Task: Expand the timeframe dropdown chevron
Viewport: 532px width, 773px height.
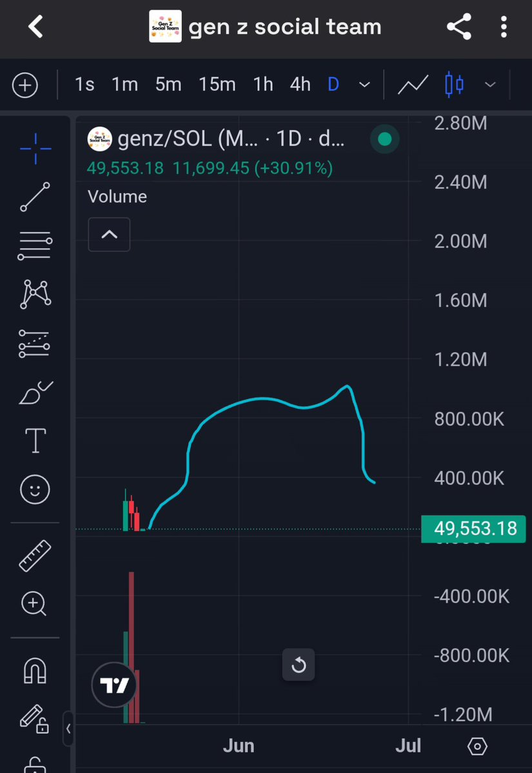Action: 364,85
